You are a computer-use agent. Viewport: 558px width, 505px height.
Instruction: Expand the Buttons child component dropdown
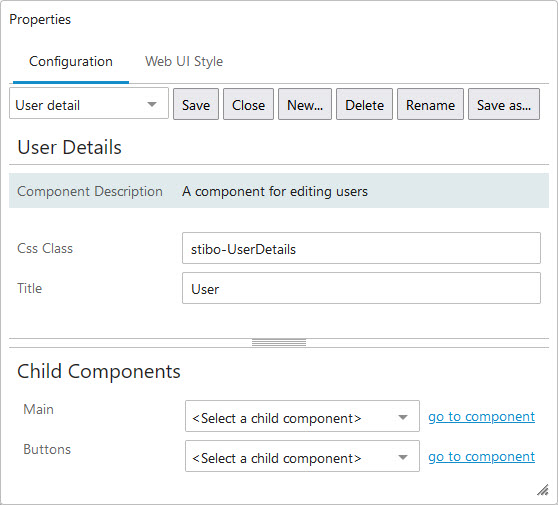[302, 456]
